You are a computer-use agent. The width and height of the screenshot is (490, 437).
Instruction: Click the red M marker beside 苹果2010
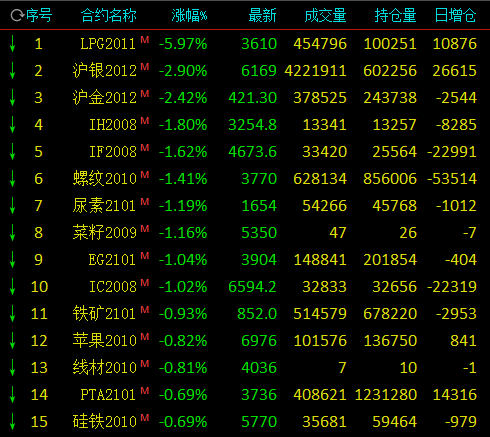point(145,336)
